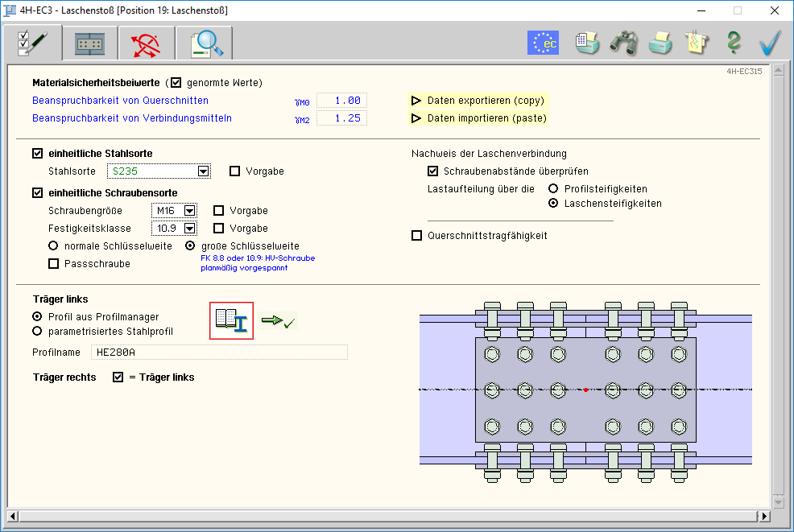Open the Schraubengröße M16 dropdown

pos(189,211)
